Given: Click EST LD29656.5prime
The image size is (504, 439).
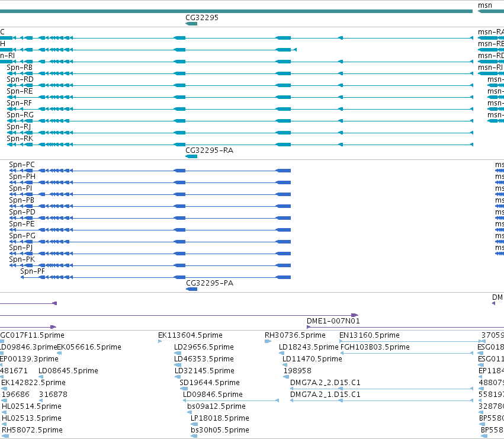Looking at the screenshot, I should 204,347.
